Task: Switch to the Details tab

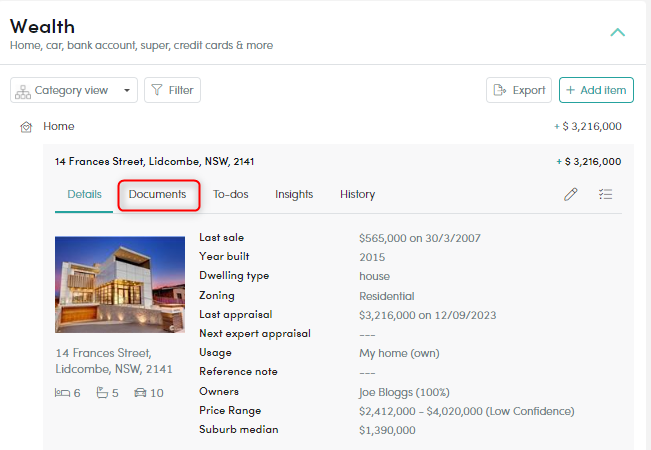Action: coord(84,194)
